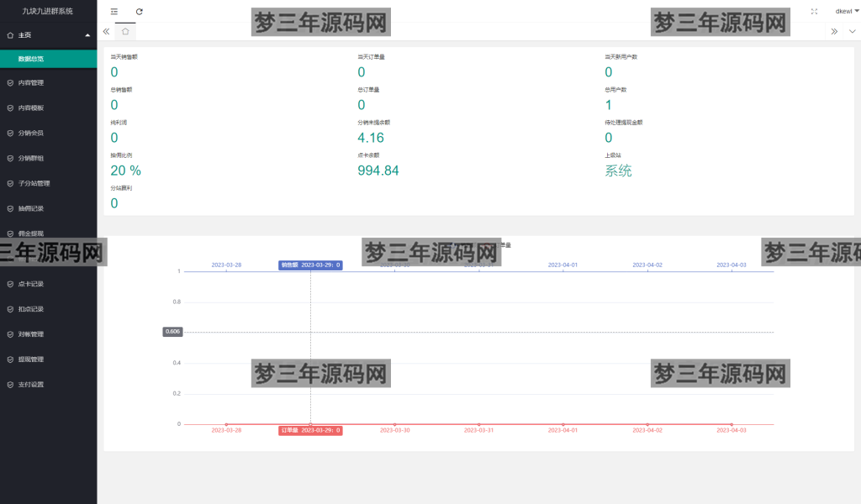The image size is (861, 504).
Task: Collapse the 主页 menu group arrow
Action: pyautogui.click(x=87, y=35)
